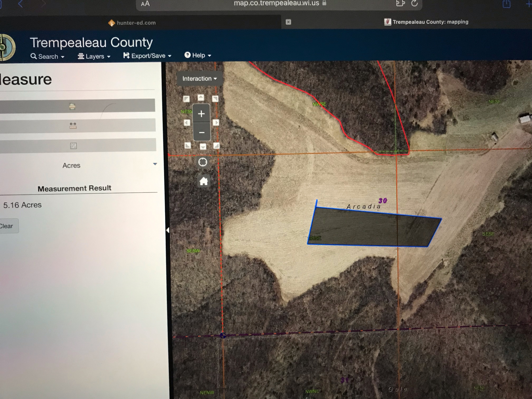The height and width of the screenshot is (399, 532).
Task: Return map to home extent
Action: [x=203, y=181]
